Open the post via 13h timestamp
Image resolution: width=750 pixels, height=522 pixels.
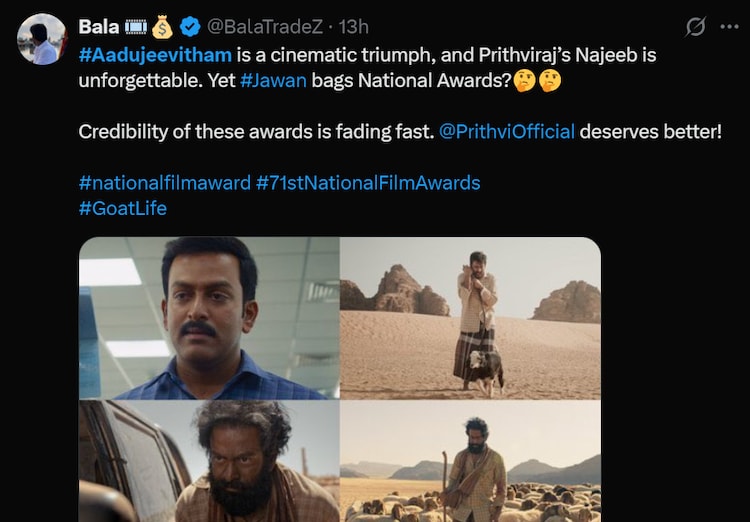[353, 27]
